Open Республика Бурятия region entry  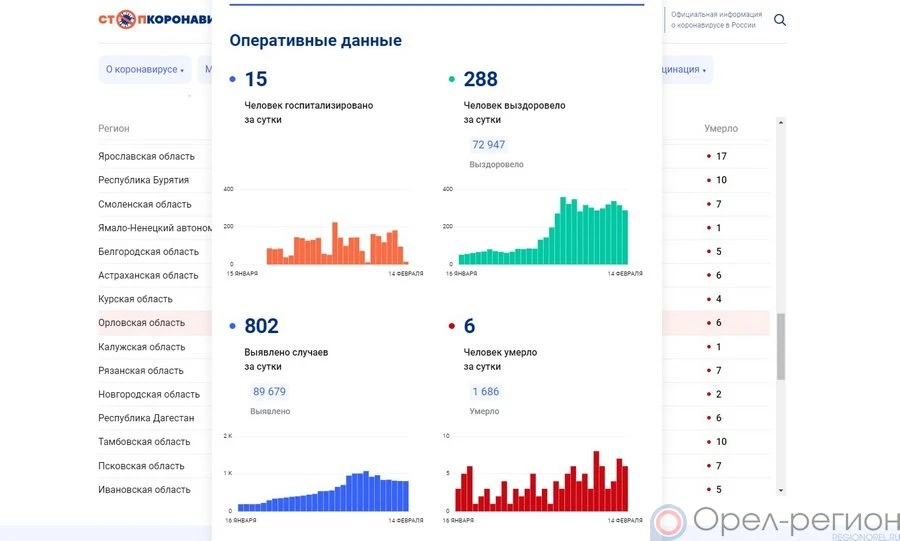(143, 180)
